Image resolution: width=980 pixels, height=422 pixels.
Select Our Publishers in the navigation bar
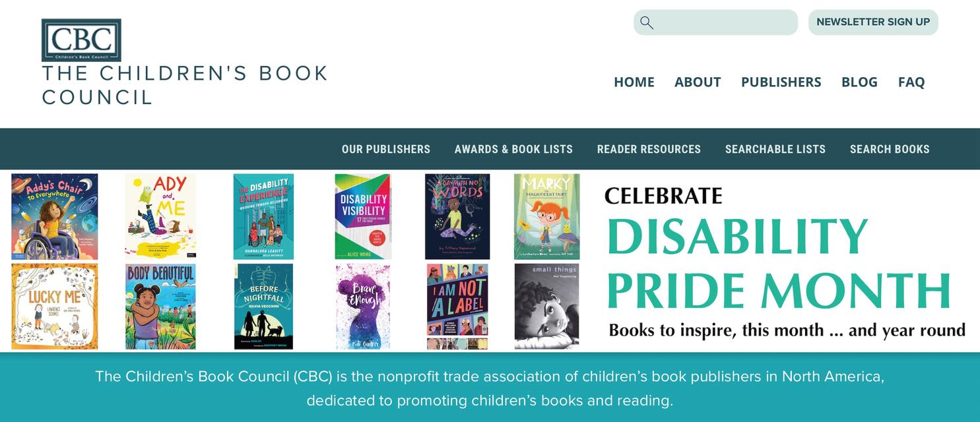(385, 149)
